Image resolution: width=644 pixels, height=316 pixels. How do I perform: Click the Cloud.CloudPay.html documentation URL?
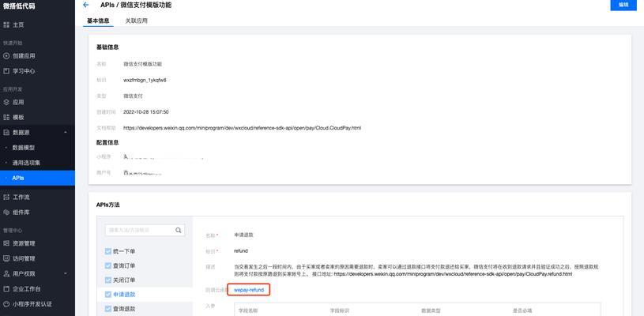pyautogui.click(x=243, y=128)
